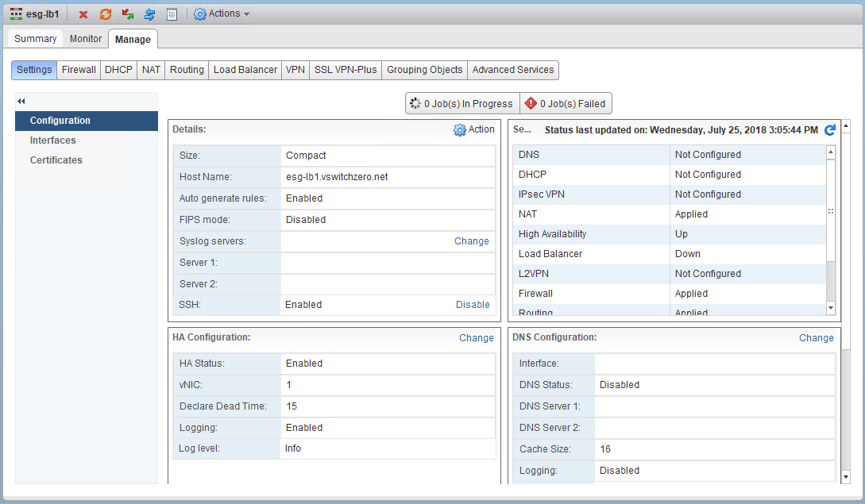Open the Load Balancer tab
Image resolution: width=865 pixels, height=504 pixels.
tap(245, 70)
